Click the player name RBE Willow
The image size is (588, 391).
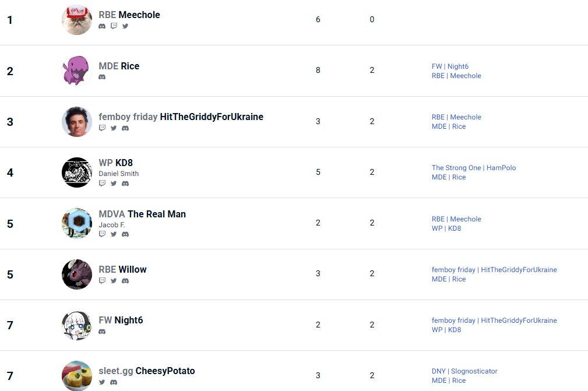pos(122,270)
